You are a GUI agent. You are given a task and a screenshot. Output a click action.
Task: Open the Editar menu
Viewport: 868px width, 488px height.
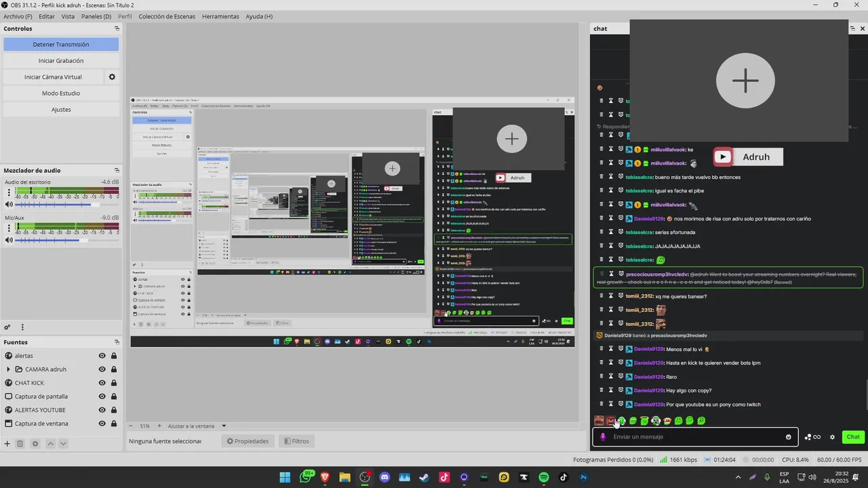pyautogui.click(x=47, y=16)
